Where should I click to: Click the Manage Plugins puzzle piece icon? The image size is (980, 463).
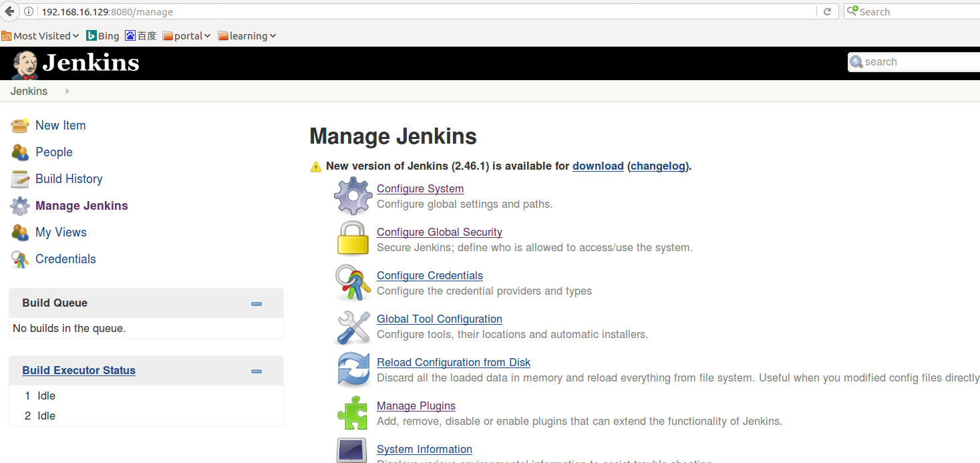coord(353,413)
